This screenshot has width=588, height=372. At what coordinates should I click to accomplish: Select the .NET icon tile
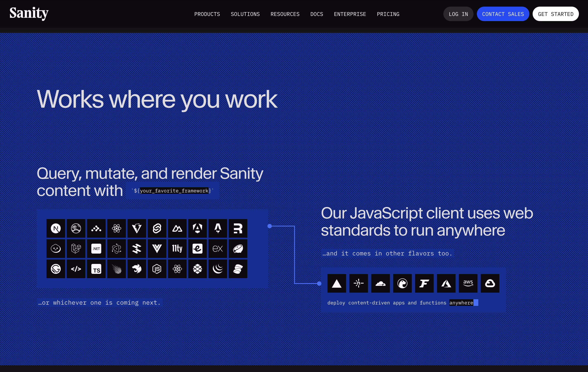(x=96, y=249)
